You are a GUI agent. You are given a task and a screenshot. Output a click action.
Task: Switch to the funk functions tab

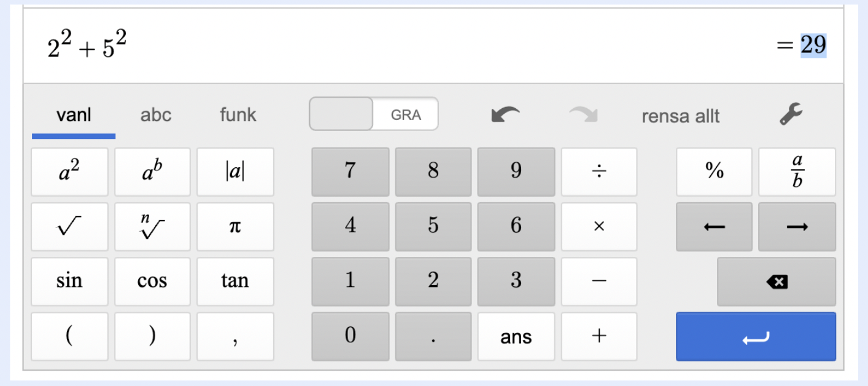click(238, 115)
